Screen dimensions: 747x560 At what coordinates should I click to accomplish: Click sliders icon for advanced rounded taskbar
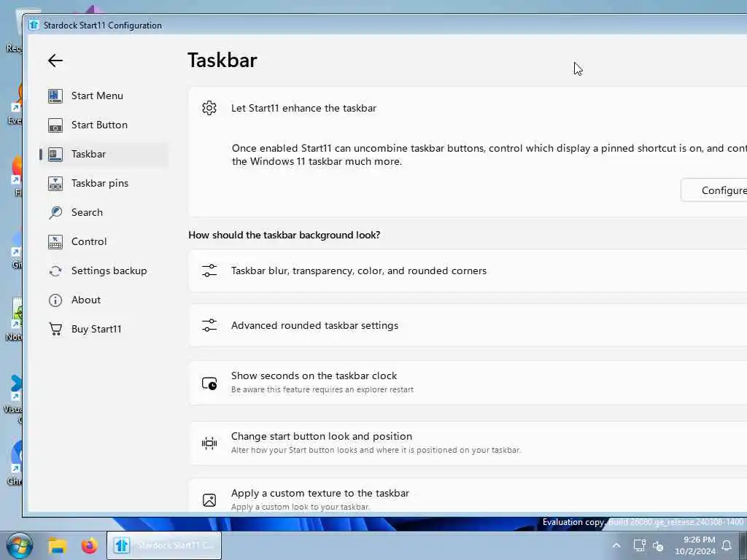[x=209, y=325]
